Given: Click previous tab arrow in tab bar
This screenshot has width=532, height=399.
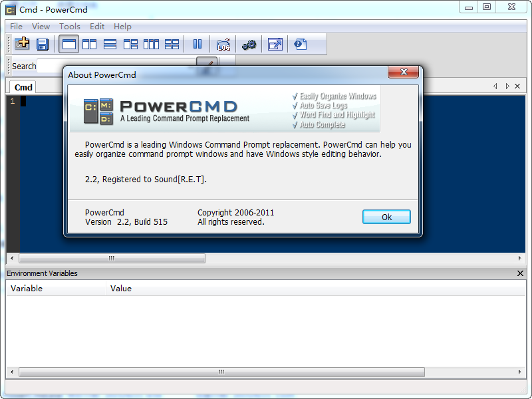Looking at the screenshot, I should pyautogui.click(x=495, y=86).
